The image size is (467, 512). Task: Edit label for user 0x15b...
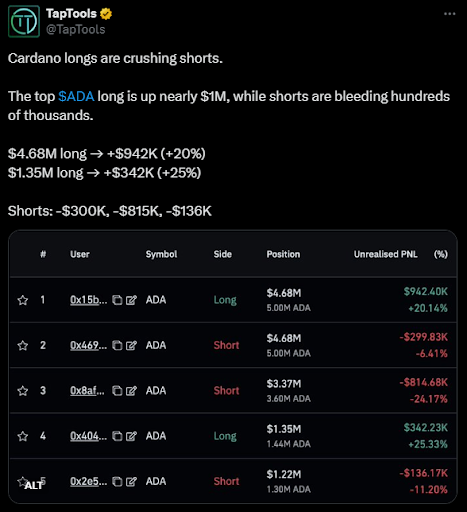tap(131, 300)
